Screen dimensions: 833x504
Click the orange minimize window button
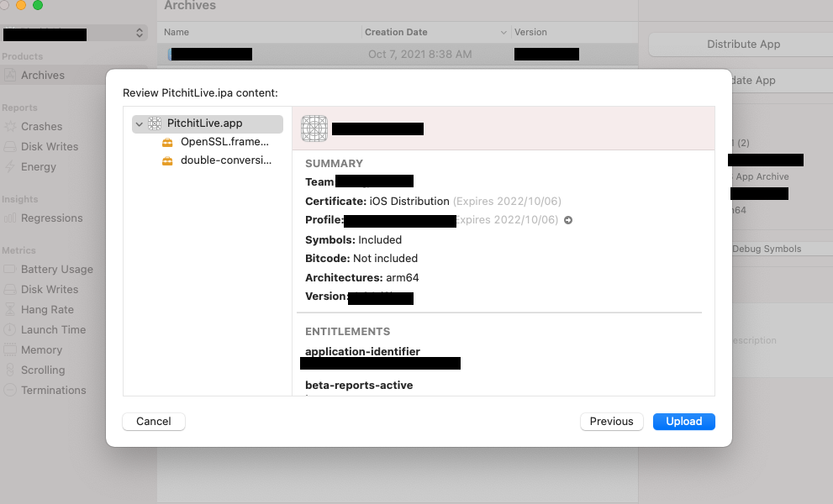click(x=21, y=5)
